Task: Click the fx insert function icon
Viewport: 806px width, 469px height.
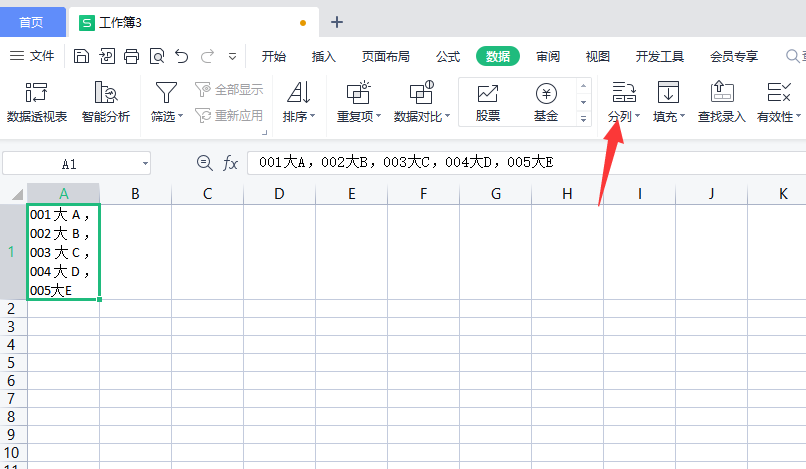Action: coord(230,164)
